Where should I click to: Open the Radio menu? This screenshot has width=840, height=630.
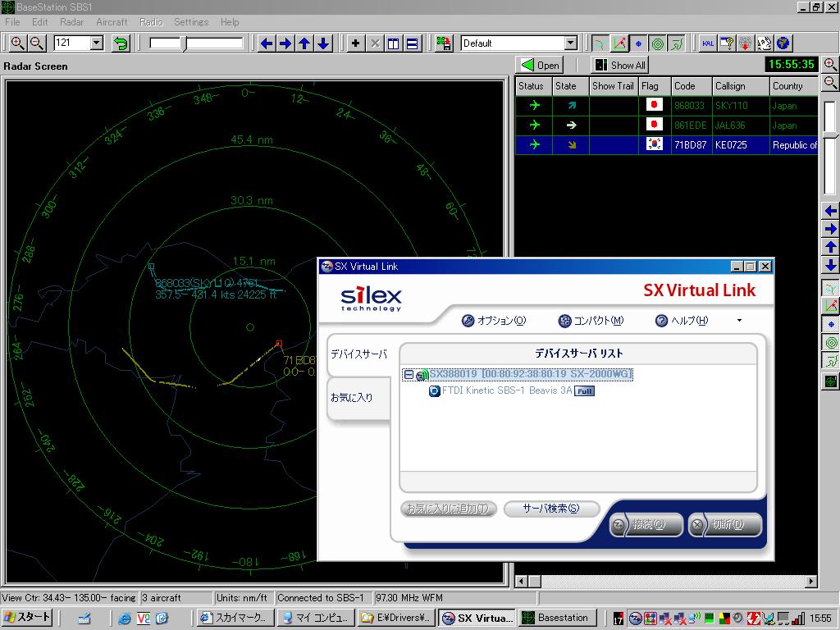[151, 22]
